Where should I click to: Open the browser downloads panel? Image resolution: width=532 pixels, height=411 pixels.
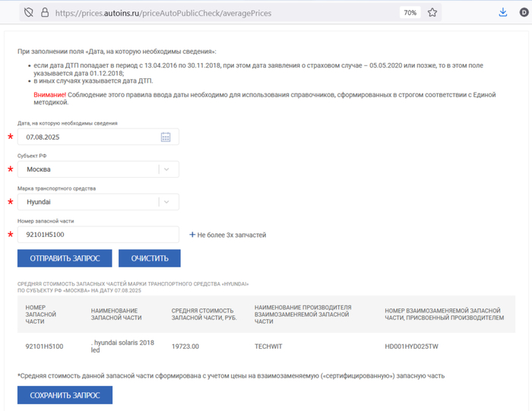click(502, 13)
